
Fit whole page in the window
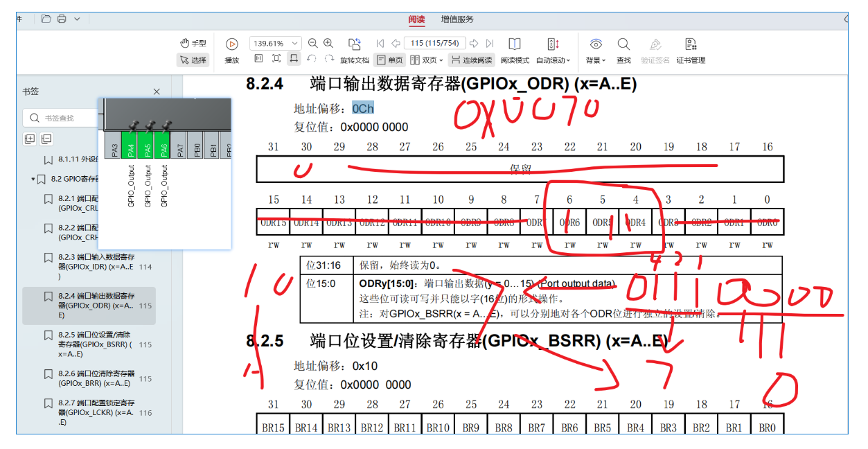point(276,59)
